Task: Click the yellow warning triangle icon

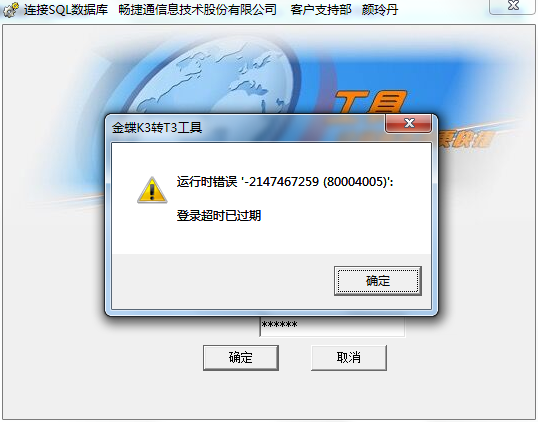Action: click(152, 190)
